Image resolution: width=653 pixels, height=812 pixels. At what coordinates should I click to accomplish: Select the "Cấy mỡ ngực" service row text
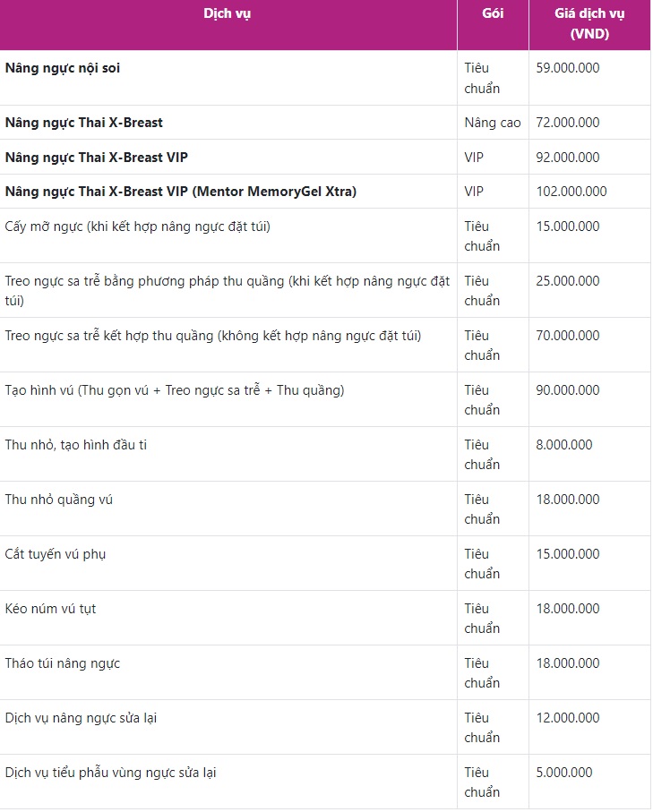(x=137, y=227)
